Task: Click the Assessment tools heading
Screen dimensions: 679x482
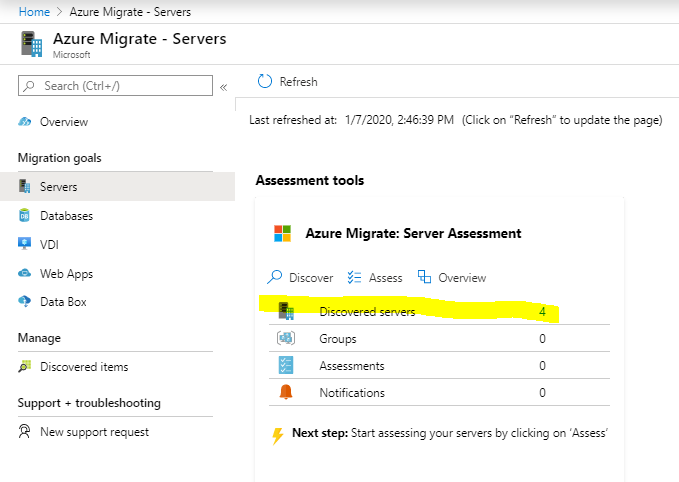Action: pos(310,180)
